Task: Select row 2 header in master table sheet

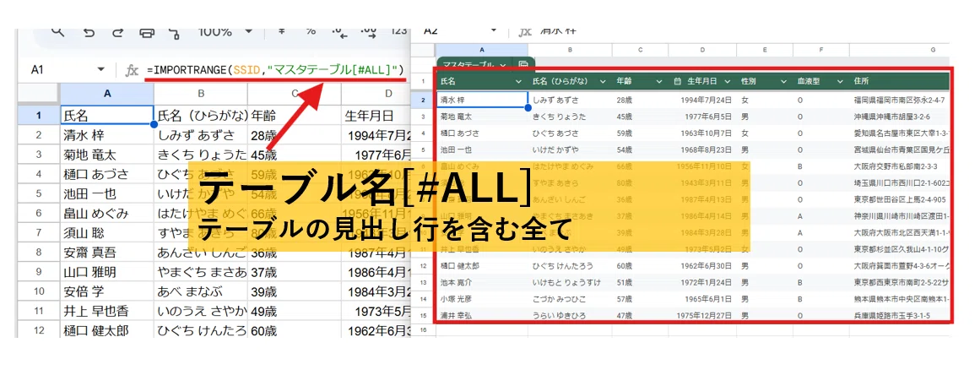Action: pyautogui.click(x=423, y=100)
